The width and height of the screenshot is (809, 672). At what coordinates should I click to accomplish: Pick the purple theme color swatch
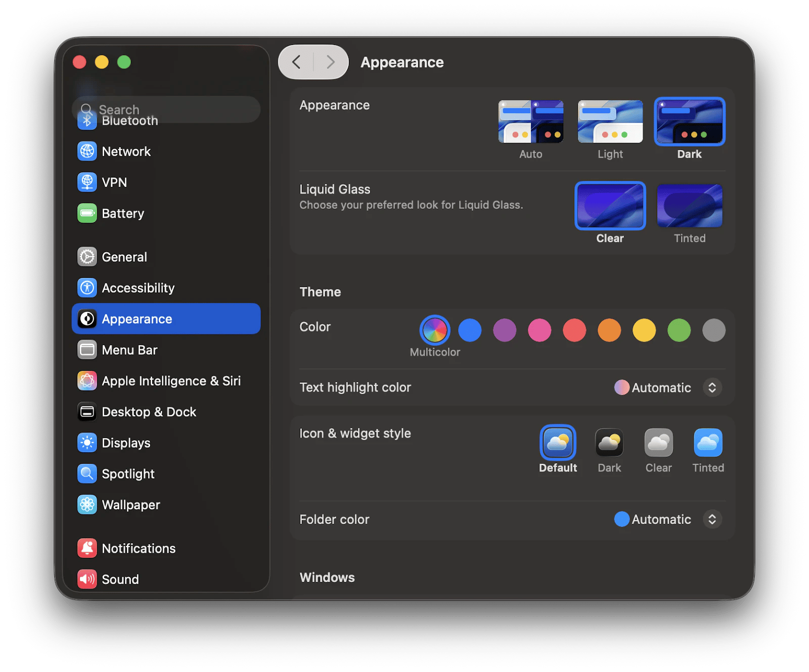(505, 330)
